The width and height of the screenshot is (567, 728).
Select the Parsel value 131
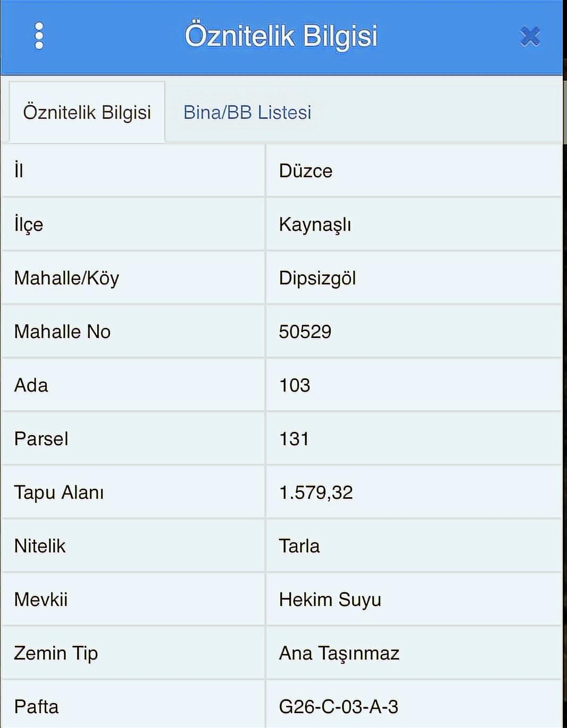[294, 439]
